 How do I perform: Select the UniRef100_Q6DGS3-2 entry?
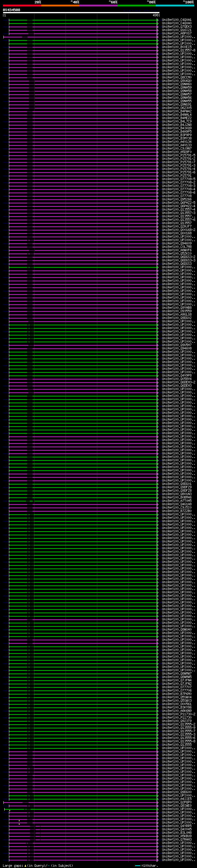coord(179,257)
